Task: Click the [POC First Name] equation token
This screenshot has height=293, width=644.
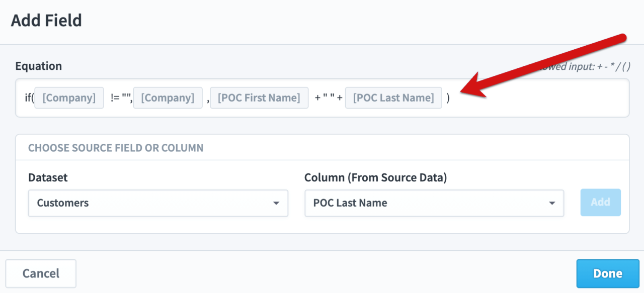Action: (x=259, y=97)
